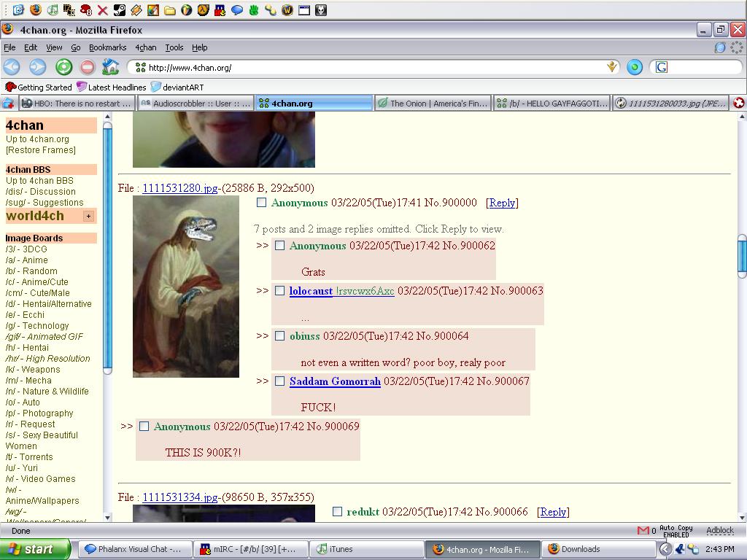Click the Reply link on post 900000
747x560 pixels.
click(502, 203)
